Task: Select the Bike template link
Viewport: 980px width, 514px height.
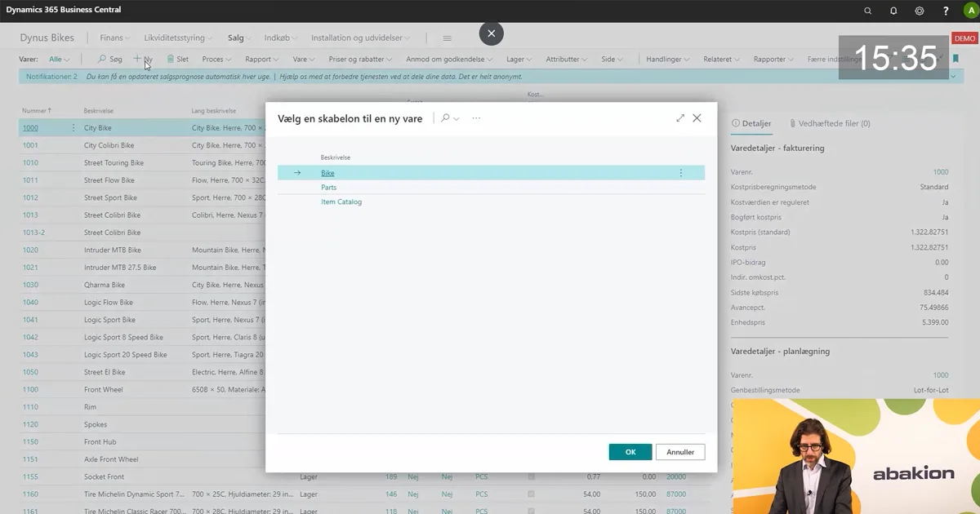Action: (x=327, y=173)
